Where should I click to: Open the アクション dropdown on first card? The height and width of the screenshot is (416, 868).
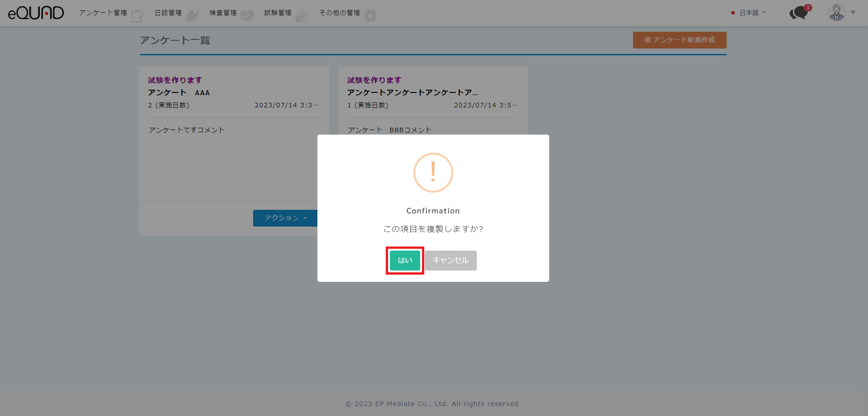[285, 218]
